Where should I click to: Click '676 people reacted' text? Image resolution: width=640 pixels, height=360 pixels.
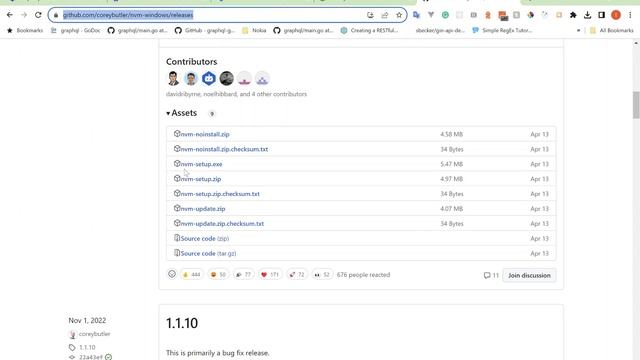click(x=363, y=275)
